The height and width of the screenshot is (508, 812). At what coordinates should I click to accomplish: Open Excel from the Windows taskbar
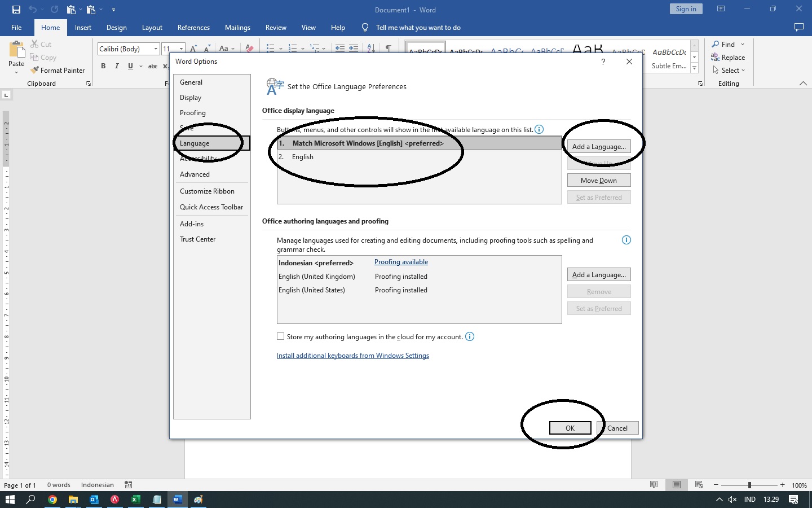(x=135, y=500)
